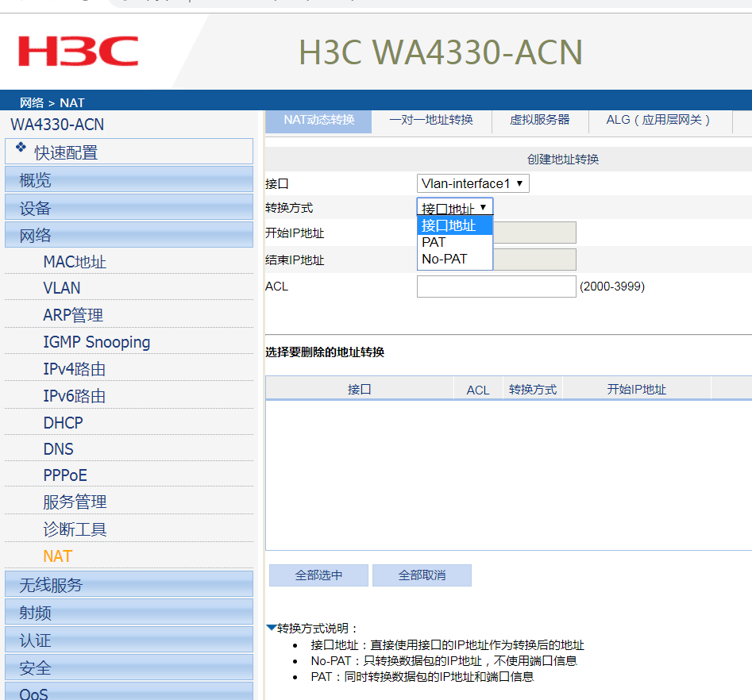The height and width of the screenshot is (700, 752).
Task: Click the H3C logo
Action: tap(78, 52)
